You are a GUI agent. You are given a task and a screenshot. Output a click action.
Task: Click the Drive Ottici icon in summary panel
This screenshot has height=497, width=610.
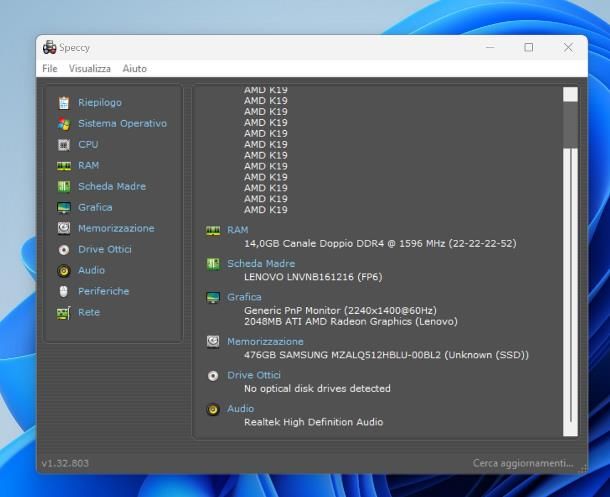click(x=213, y=376)
